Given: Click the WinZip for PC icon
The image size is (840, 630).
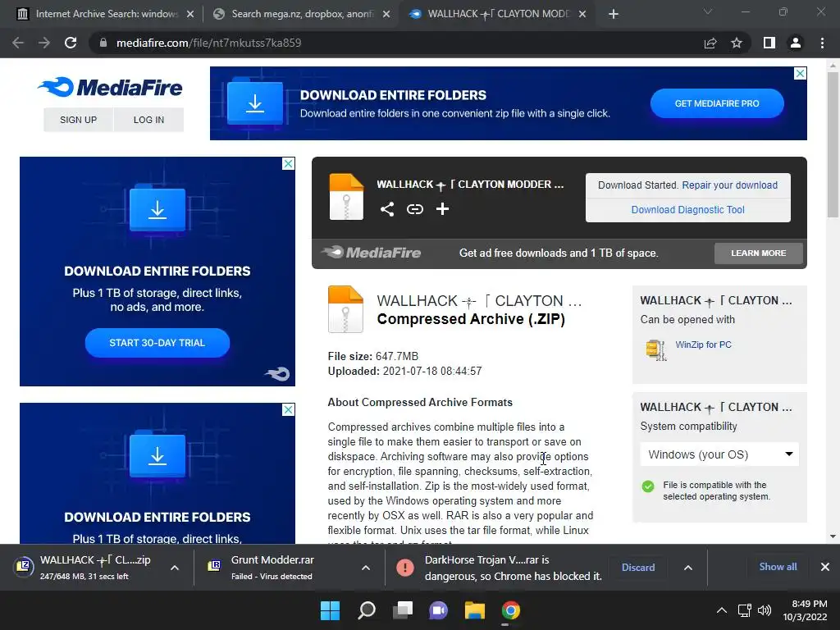Looking at the screenshot, I should (655, 349).
